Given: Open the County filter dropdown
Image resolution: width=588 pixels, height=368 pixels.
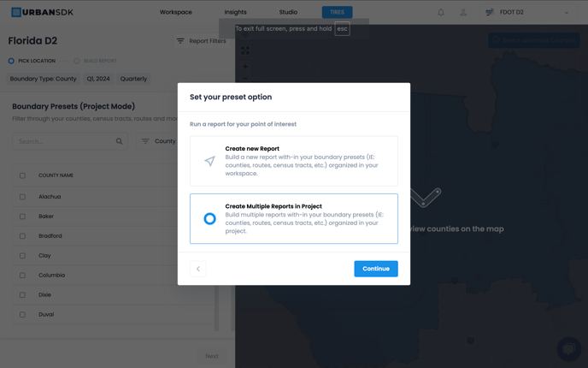Looking at the screenshot, I should tap(159, 141).
